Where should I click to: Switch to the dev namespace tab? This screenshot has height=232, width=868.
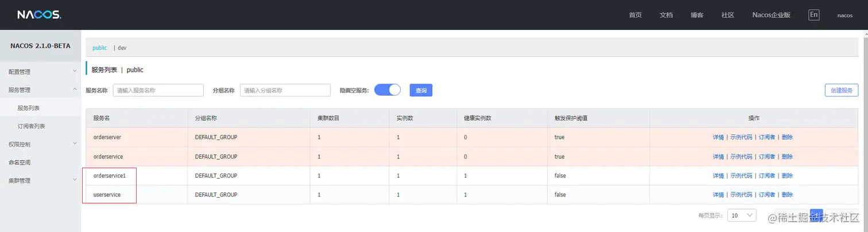pos(122,48)
